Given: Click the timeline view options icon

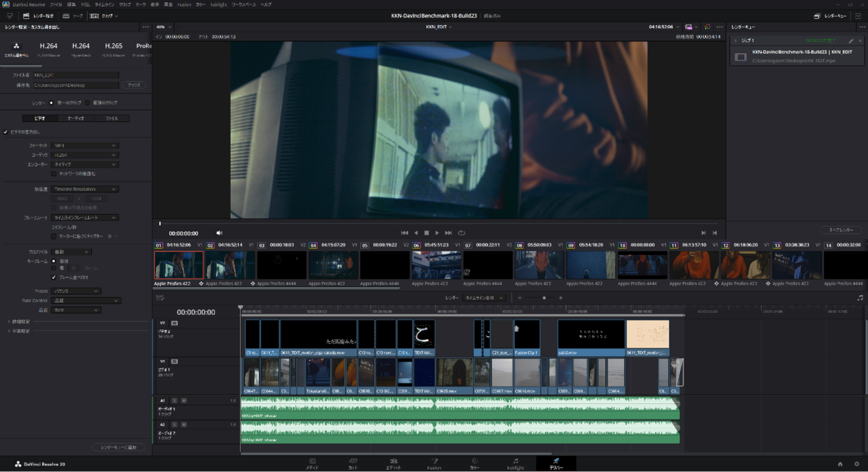Looking at the screenshot, I should point(161,298).
